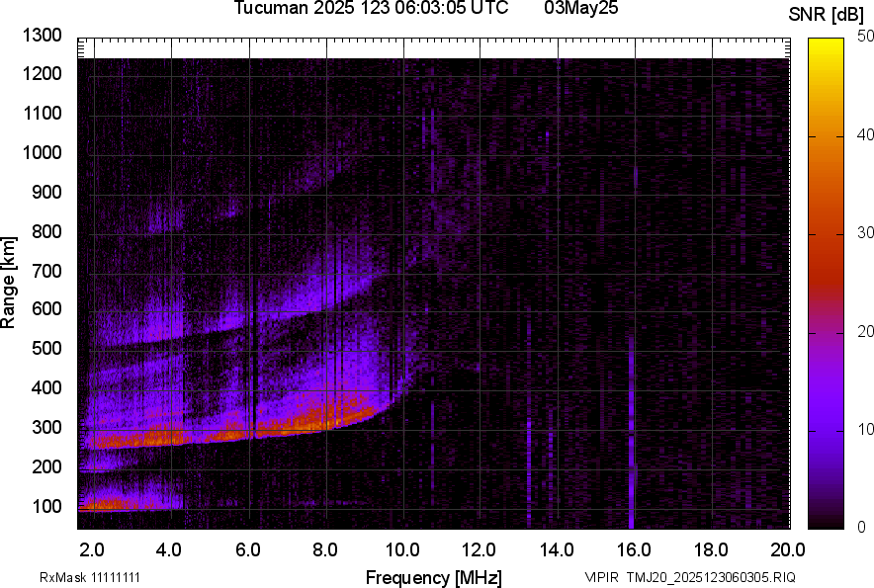Screen dimensions: 874x588
Task: Click the plot title 'Tucuman 2025 123 06:03:05 UTC'
Action: pos(371,8)
